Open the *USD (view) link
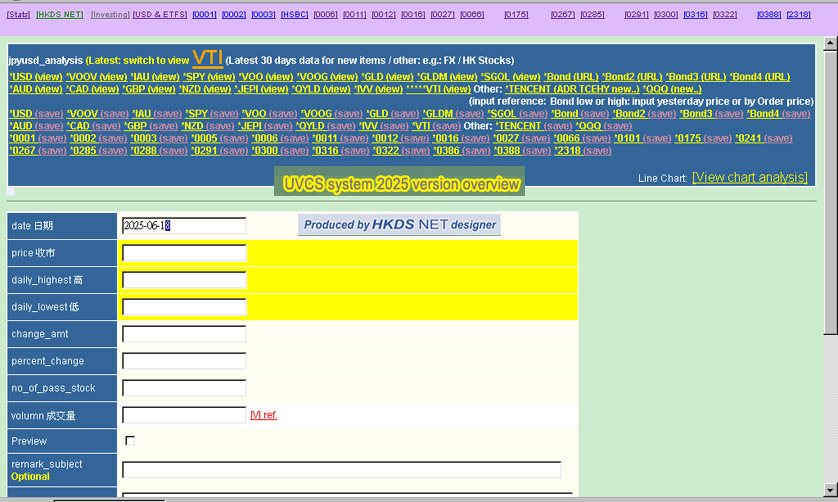The image size is (838, 502). pyautogui.click(x=36, y=77)
